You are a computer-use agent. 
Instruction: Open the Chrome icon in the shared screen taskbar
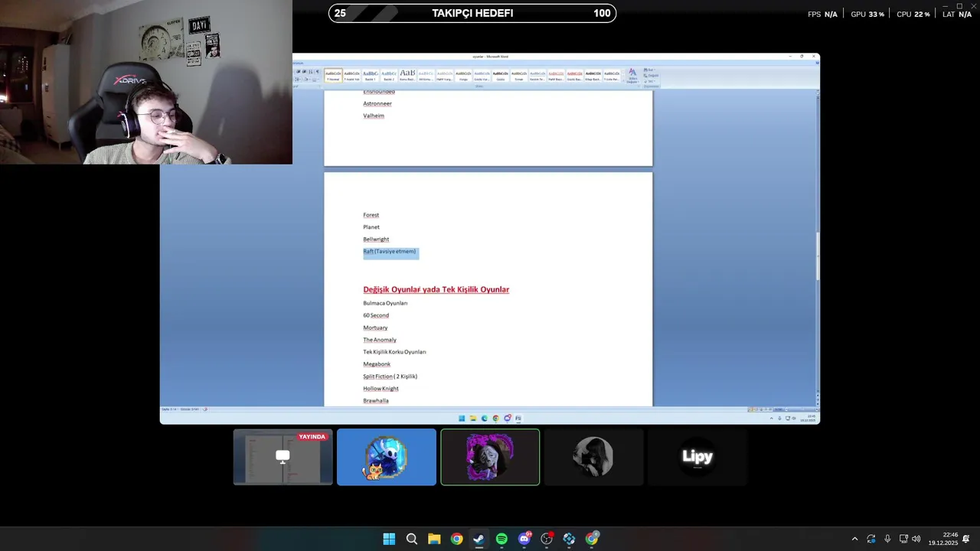pos(495,419)
